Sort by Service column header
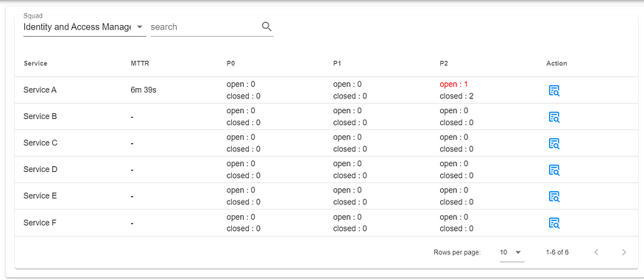Image resolution: width=644 pixels, height=280 pixels. (35, 63)
